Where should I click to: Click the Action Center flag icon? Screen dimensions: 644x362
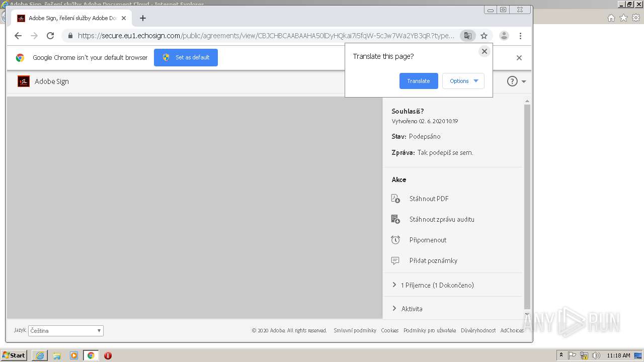(573, 355)
